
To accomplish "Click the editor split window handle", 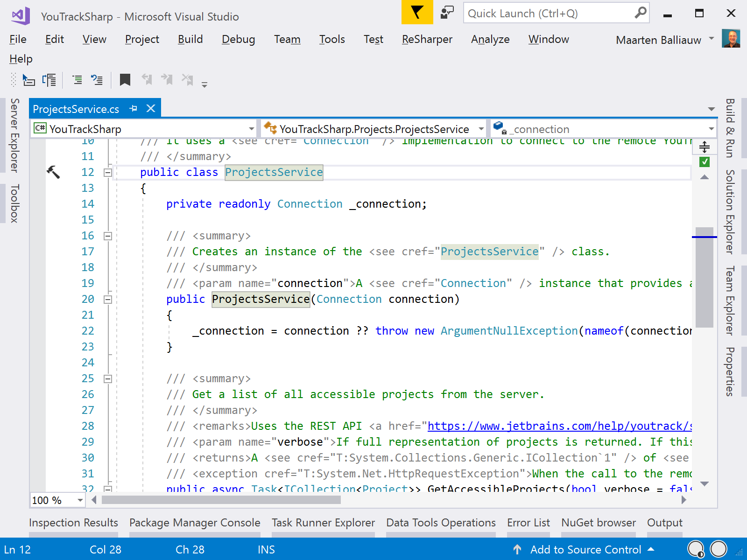I will coord(705,147).
